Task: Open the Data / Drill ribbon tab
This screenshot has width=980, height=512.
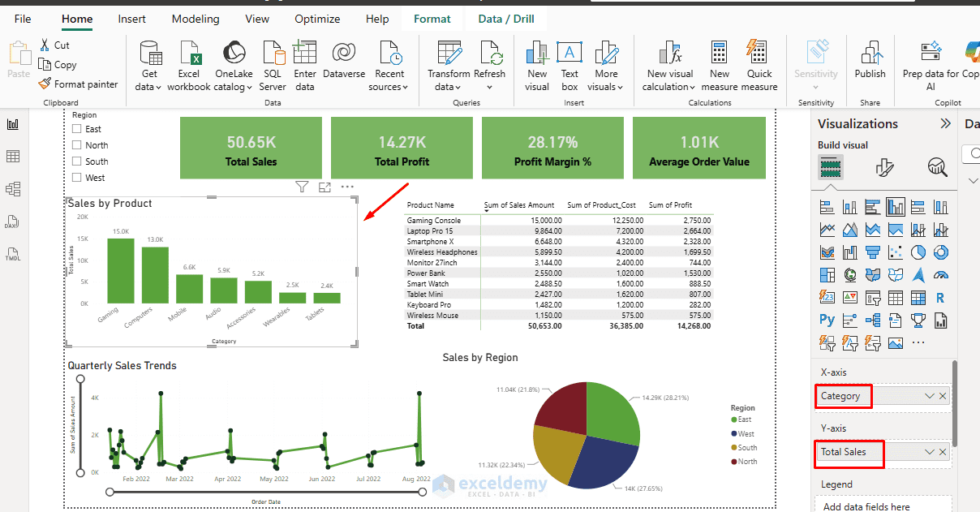Action: tap(506, 19)
